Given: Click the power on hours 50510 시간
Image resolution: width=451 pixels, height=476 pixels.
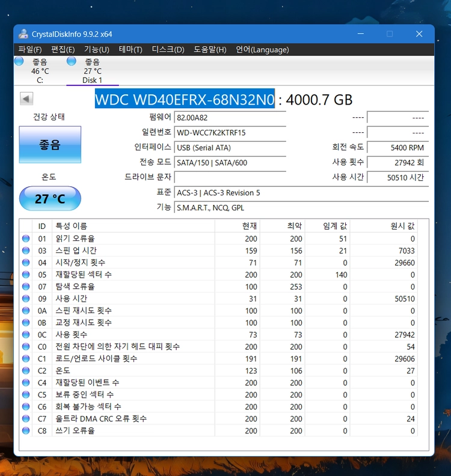Looking at the screenshot, I should coord(398,177).
